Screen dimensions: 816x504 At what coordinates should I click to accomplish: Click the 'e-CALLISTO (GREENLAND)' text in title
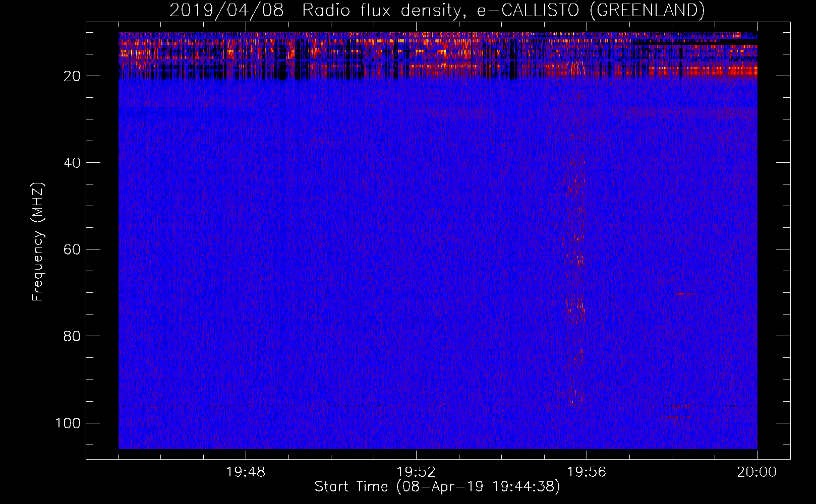pos(591,11)
